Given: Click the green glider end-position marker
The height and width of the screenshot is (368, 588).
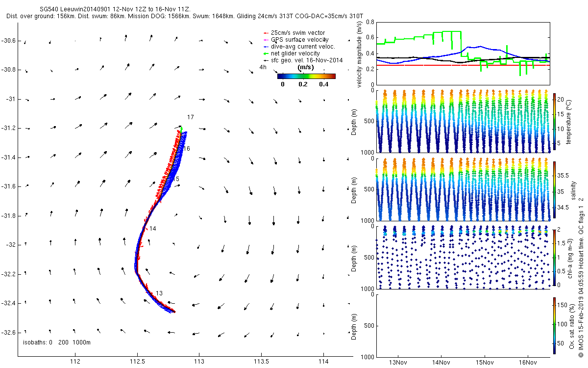Looking at the screenshot, I should [182, 130].
